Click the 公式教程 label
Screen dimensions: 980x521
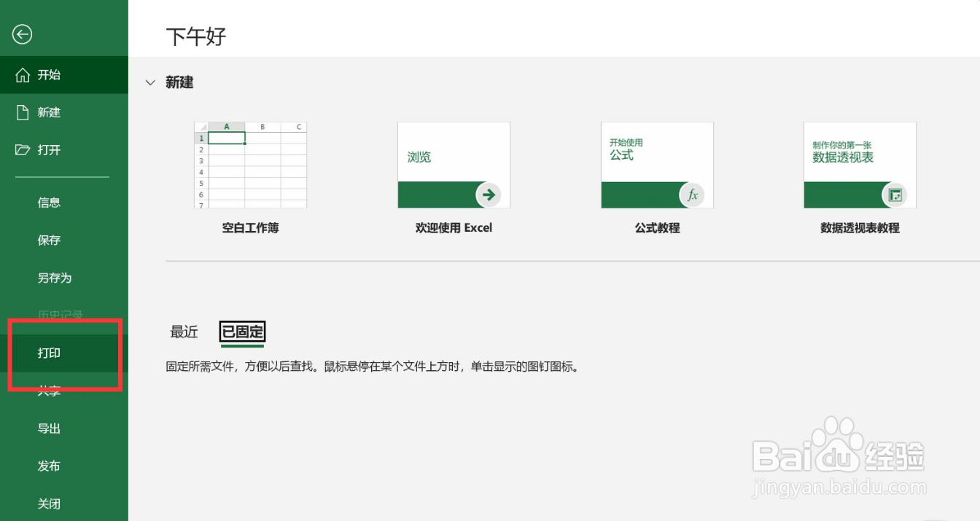(x=657, y=228)
